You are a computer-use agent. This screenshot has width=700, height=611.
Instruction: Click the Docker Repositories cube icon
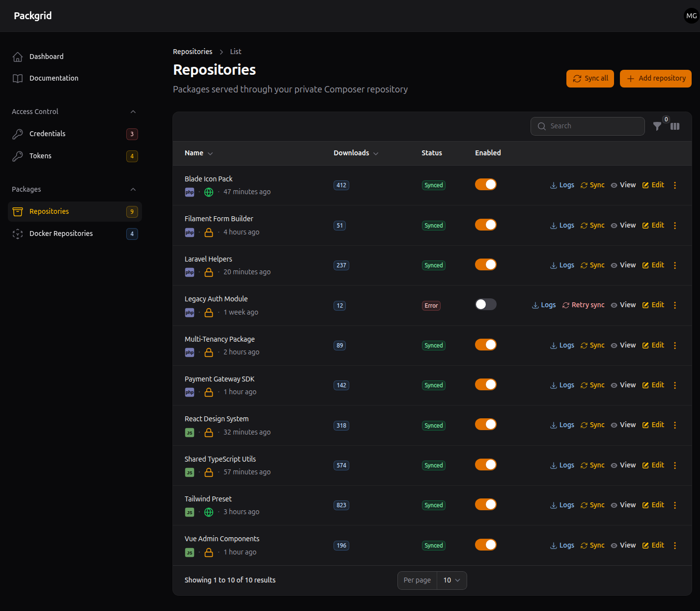click(18, 233)
